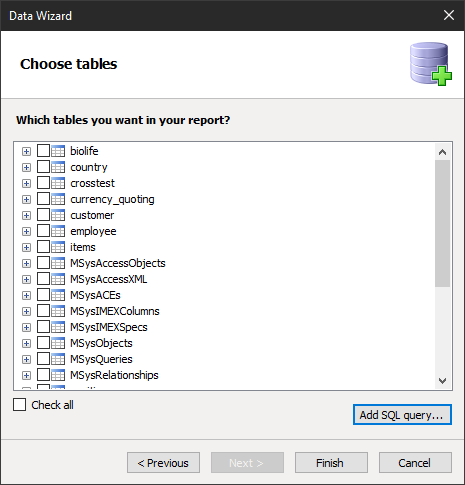Click the currency_quoting table icon
The image size is (465, 485).
pos(58,199)
